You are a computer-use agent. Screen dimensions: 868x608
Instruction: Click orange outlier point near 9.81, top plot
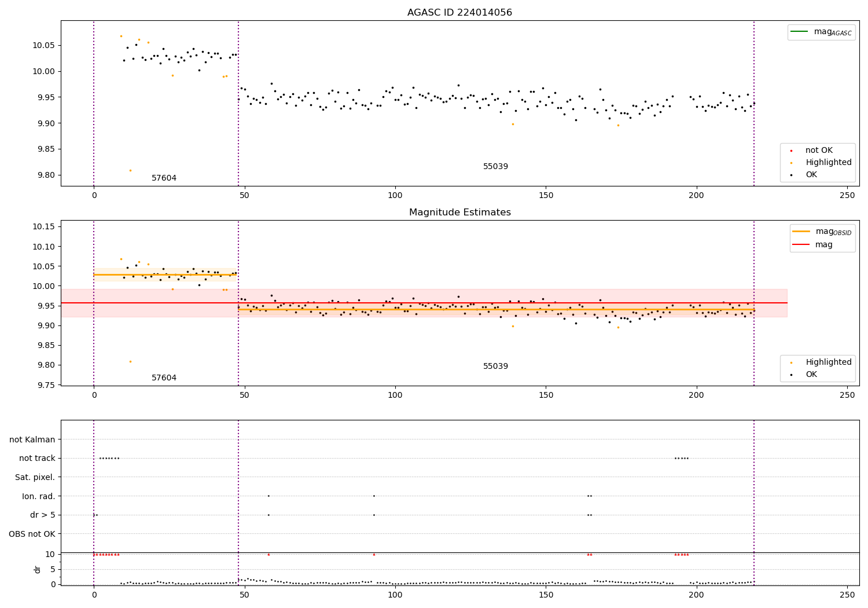click(x=130, y=170)
